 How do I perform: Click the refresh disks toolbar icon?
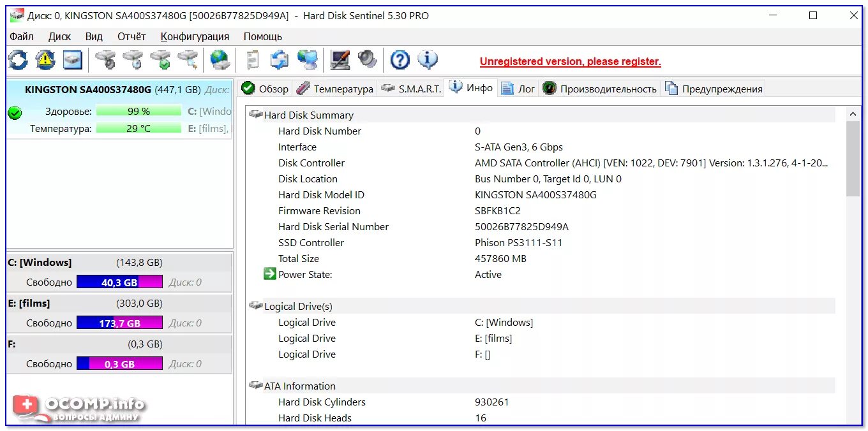tap(18, 61)
